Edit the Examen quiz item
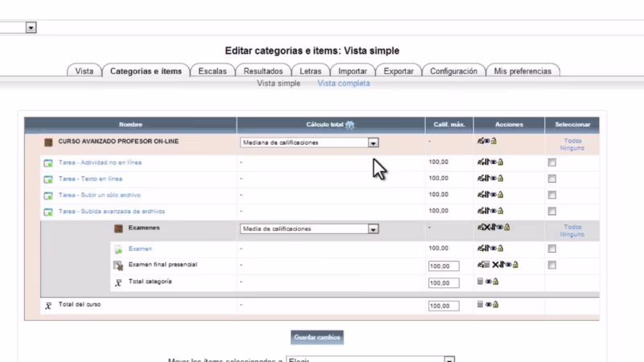 pos(481,249)
